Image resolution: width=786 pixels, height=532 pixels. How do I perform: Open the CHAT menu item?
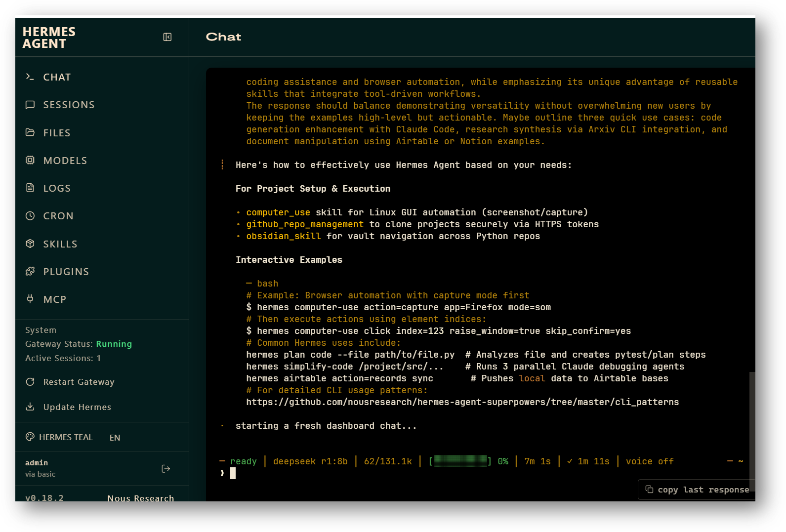coord(102,77)
